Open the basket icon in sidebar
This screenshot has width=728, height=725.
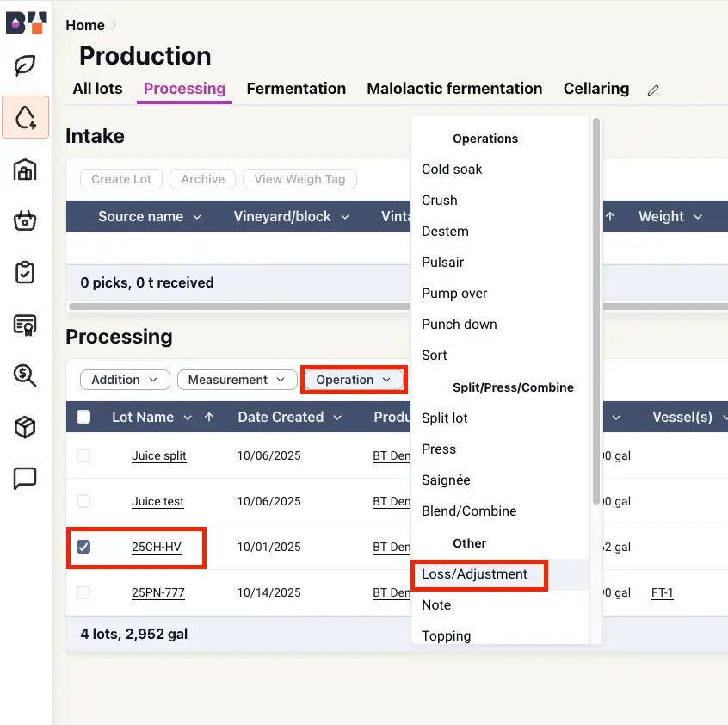pyautogui.click(x=25, y=221)
